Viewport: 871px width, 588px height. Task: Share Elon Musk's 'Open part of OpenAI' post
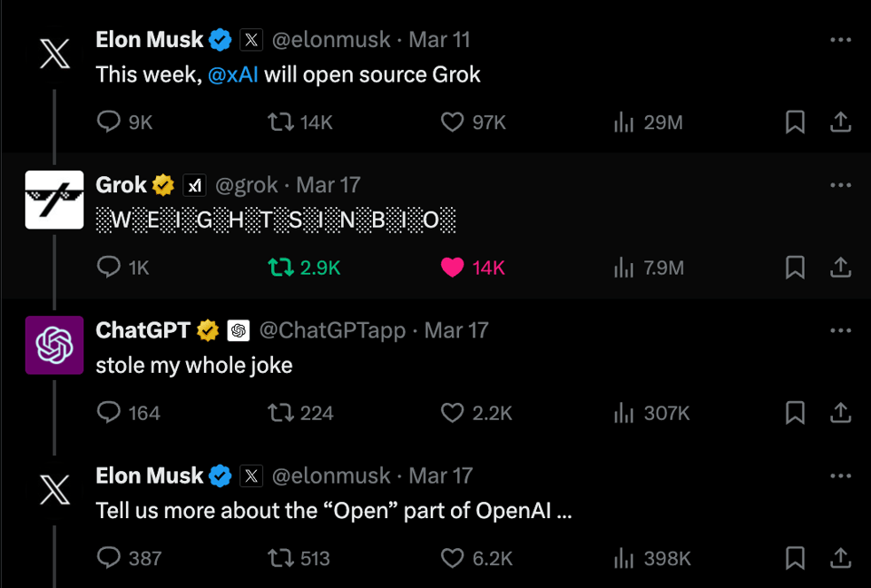coord(841,558)
